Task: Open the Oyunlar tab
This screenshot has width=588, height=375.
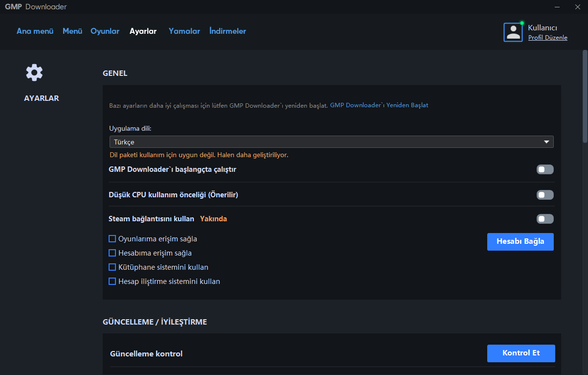Action: point(105,31)
